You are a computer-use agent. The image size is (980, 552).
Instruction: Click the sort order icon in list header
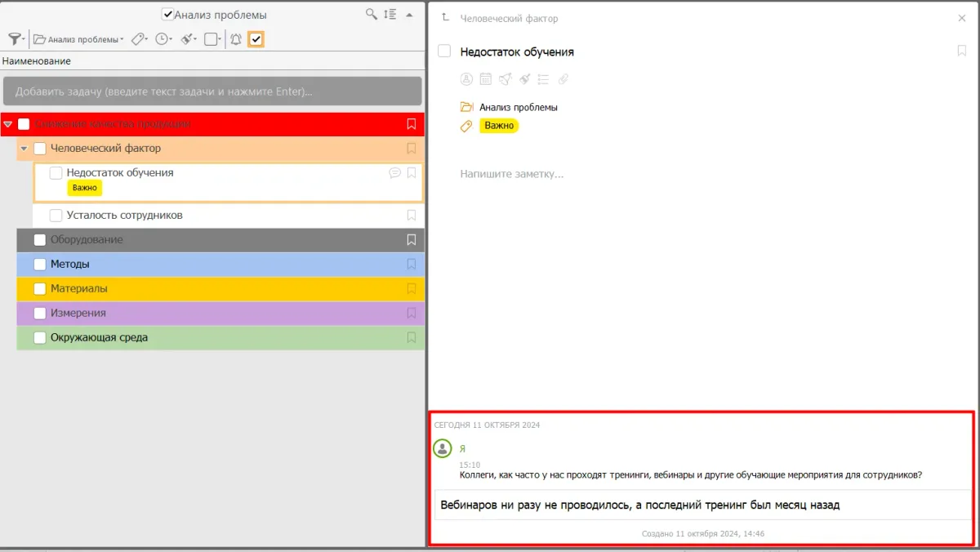coord(390,15)
